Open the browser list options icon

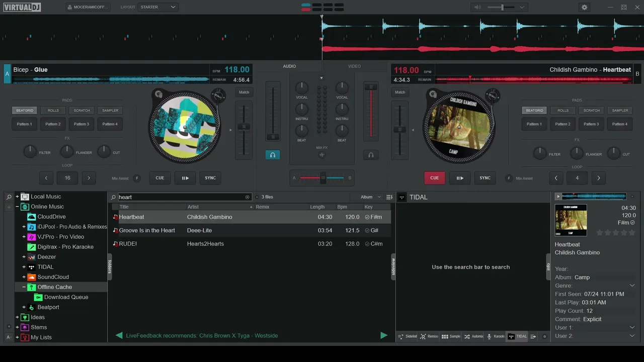(389, 197)
